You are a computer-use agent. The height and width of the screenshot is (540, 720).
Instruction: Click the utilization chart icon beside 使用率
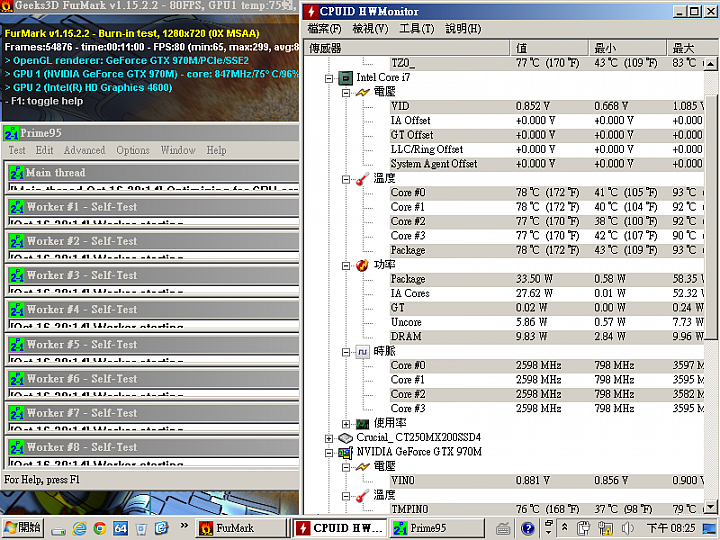[x=362, y=423]
